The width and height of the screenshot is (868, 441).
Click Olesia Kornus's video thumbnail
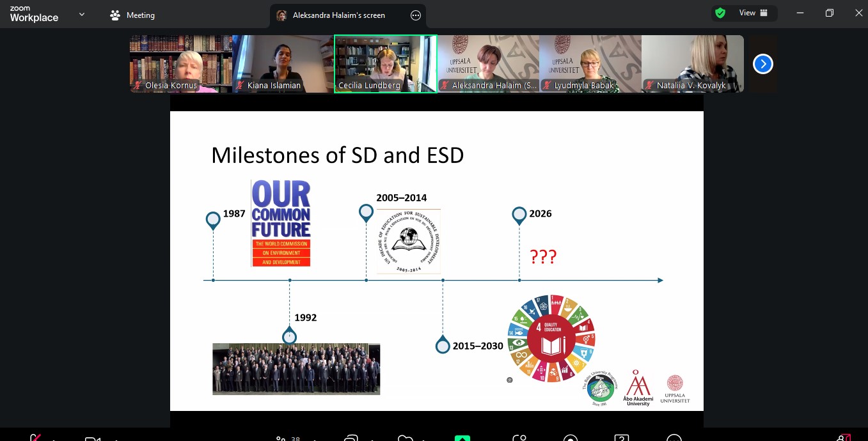tap(181, 64)
